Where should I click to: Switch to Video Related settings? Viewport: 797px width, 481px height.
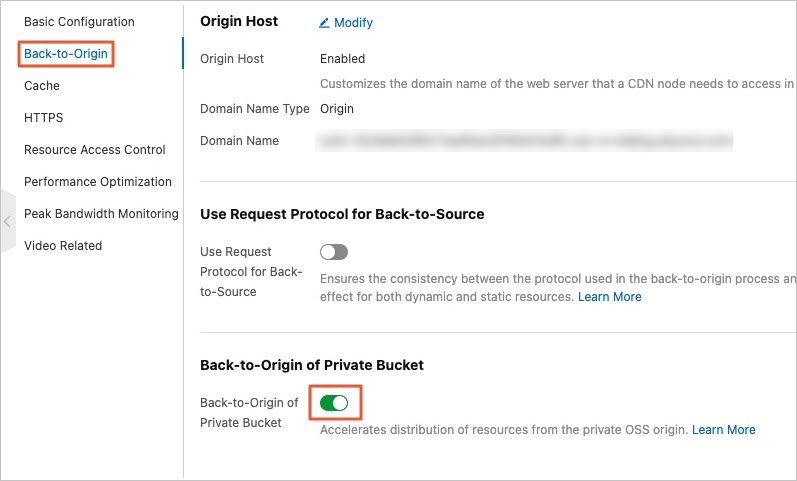[x=63, y=246]
